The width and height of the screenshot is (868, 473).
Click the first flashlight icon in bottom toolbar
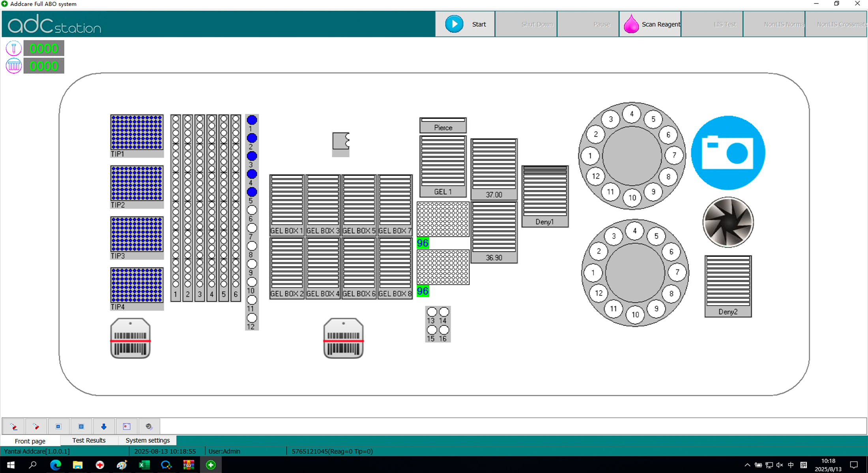tap(13, 426)
